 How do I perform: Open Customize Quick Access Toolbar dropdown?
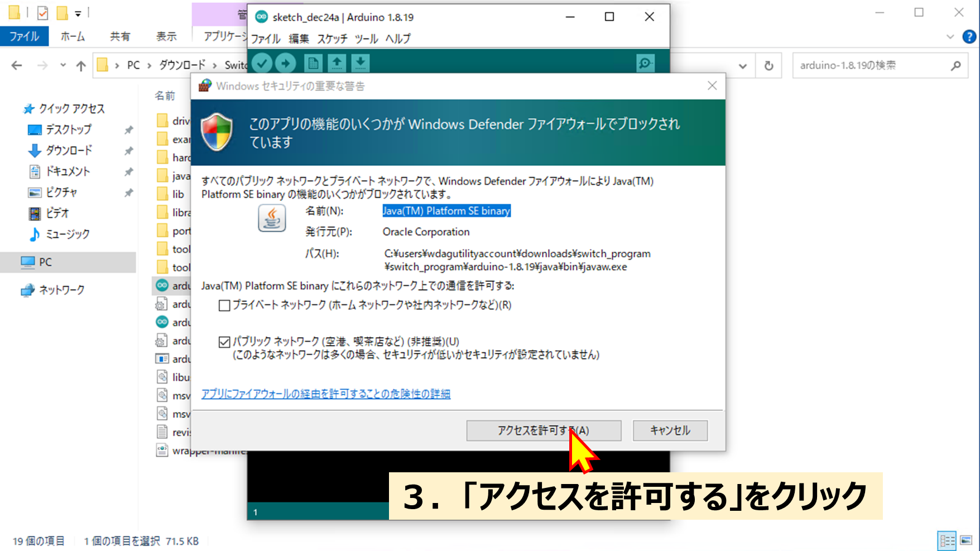click(78, 13)
